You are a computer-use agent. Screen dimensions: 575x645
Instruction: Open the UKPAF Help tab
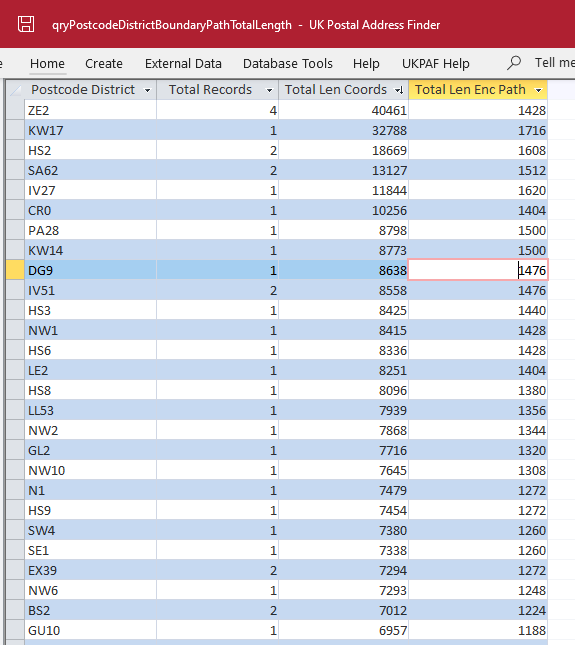pos(436,63)
